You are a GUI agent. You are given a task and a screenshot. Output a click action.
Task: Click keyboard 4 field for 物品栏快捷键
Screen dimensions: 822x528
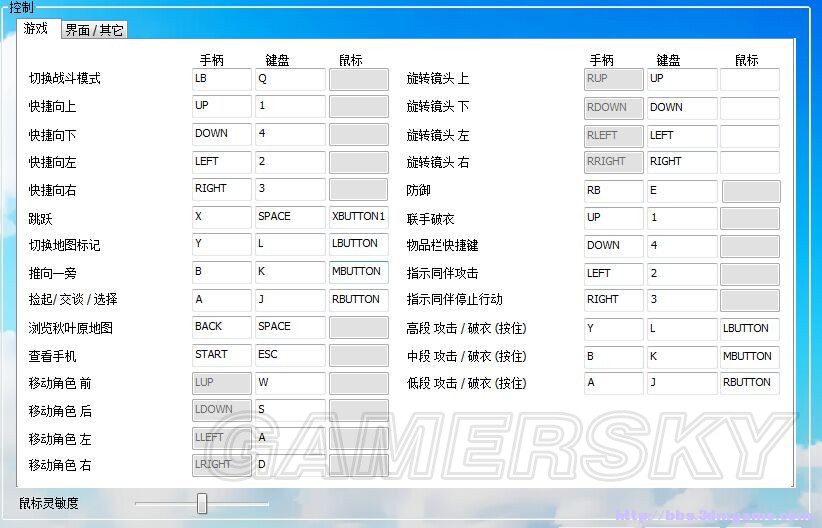682,246
